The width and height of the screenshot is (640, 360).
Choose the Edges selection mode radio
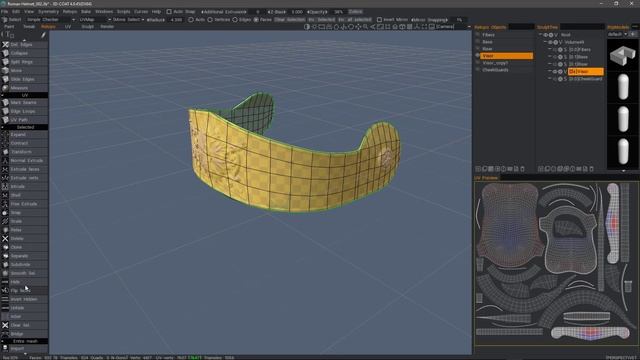click(x=235, y=20)
